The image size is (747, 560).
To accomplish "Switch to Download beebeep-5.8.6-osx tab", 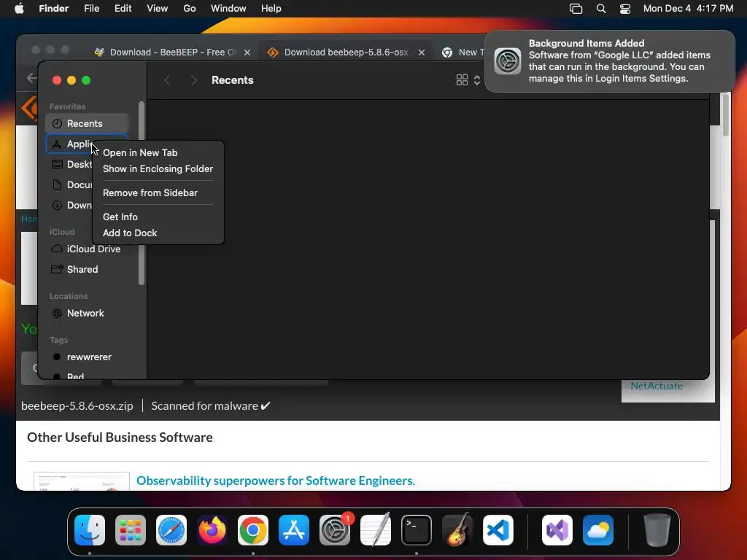I will 345,52.
